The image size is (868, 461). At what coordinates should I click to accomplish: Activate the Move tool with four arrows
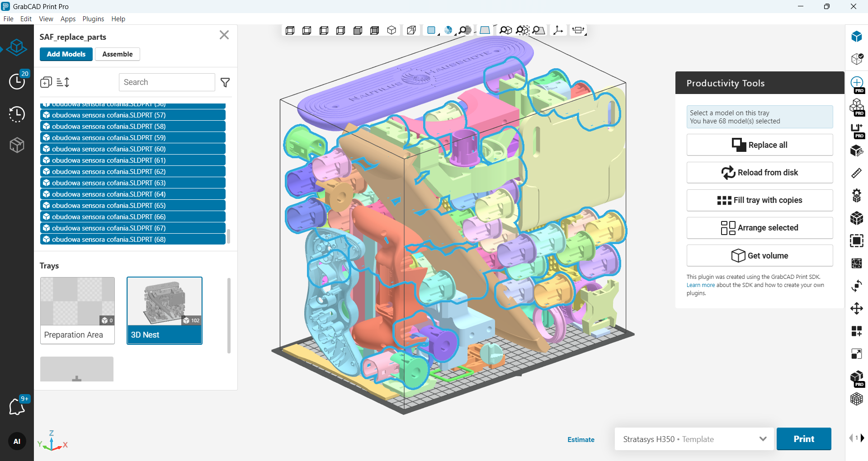pos(856,309)
